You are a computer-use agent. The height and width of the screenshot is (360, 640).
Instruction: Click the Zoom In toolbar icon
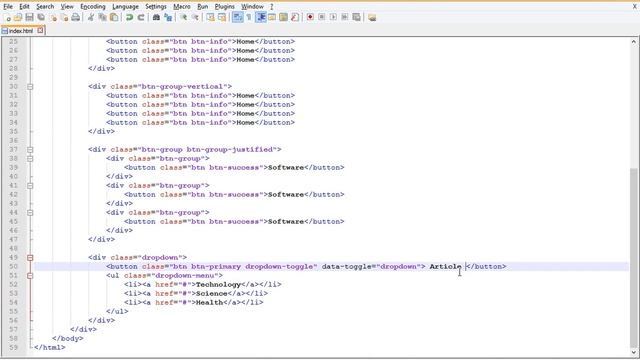tap(183, 18)
